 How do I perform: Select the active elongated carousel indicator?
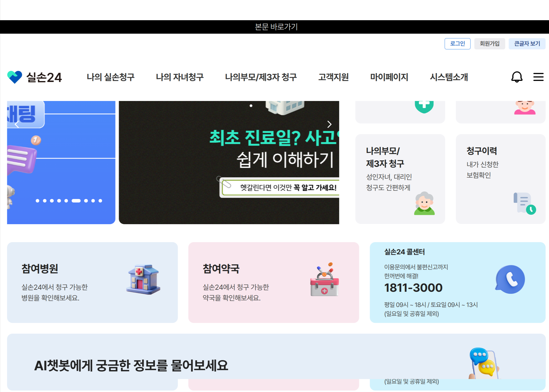(x=76, y=201)
